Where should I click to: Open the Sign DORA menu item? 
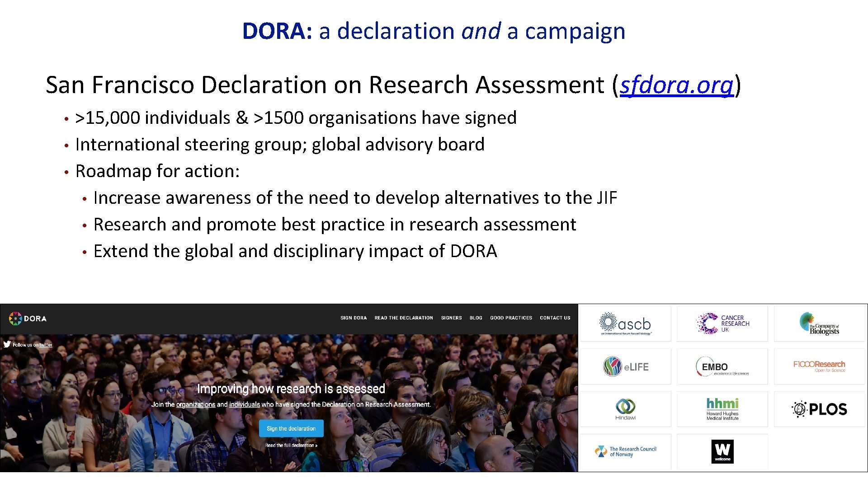[354, 318]
